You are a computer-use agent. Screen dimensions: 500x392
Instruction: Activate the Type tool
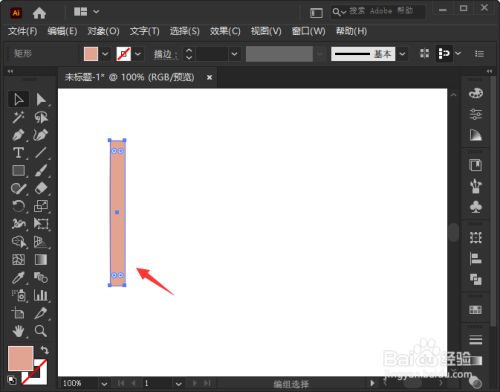18,153
